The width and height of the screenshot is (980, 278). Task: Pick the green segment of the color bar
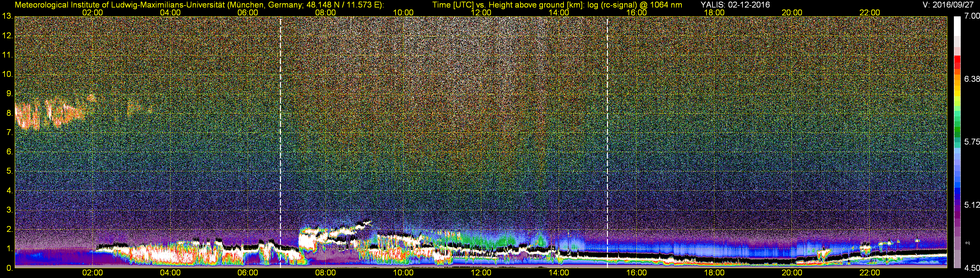click(957, 130)
